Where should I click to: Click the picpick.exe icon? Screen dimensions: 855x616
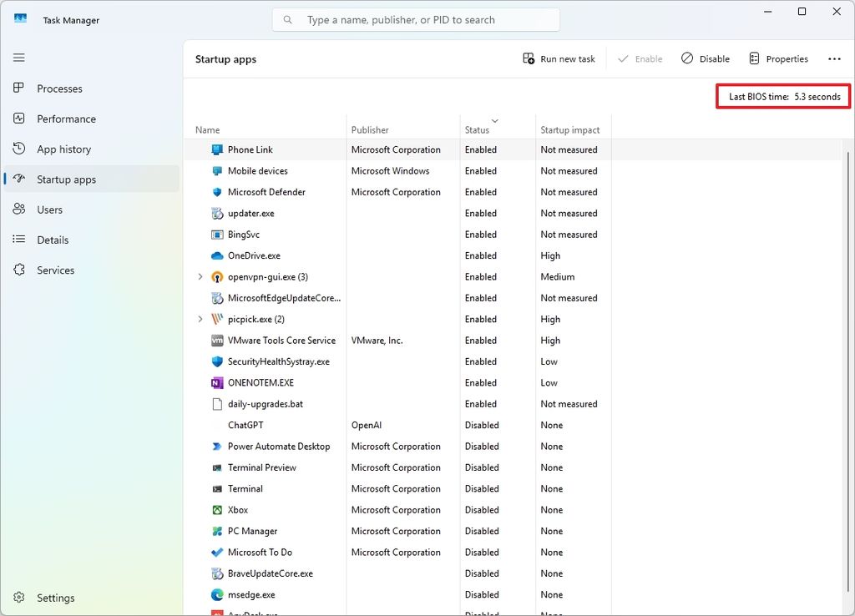coord(217,319)
